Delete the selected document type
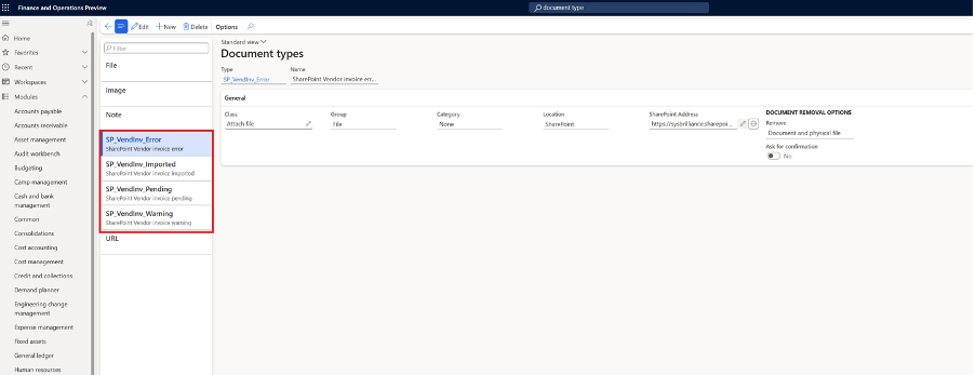The height and width of the screenshot is (375, 977). 195,27
